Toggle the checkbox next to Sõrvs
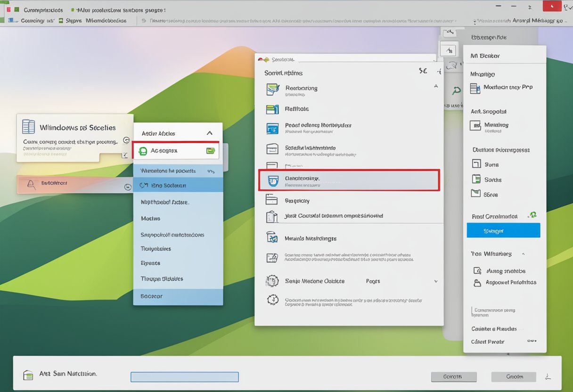 point(475,194)
